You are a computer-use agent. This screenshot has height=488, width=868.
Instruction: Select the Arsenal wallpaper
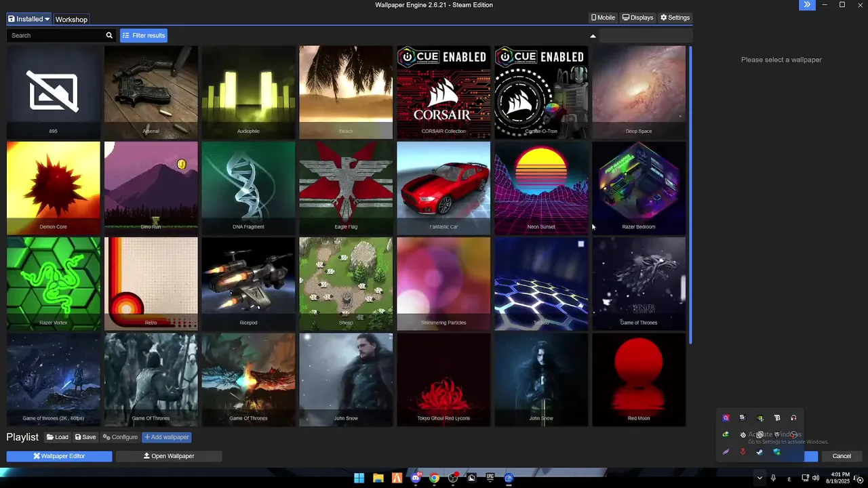(x=151, y=92)
